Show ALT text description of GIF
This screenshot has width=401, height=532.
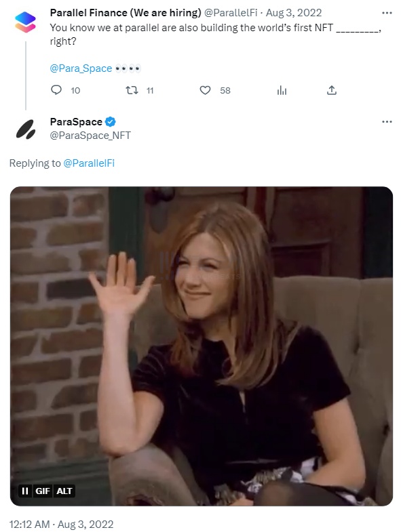(64, 491)
